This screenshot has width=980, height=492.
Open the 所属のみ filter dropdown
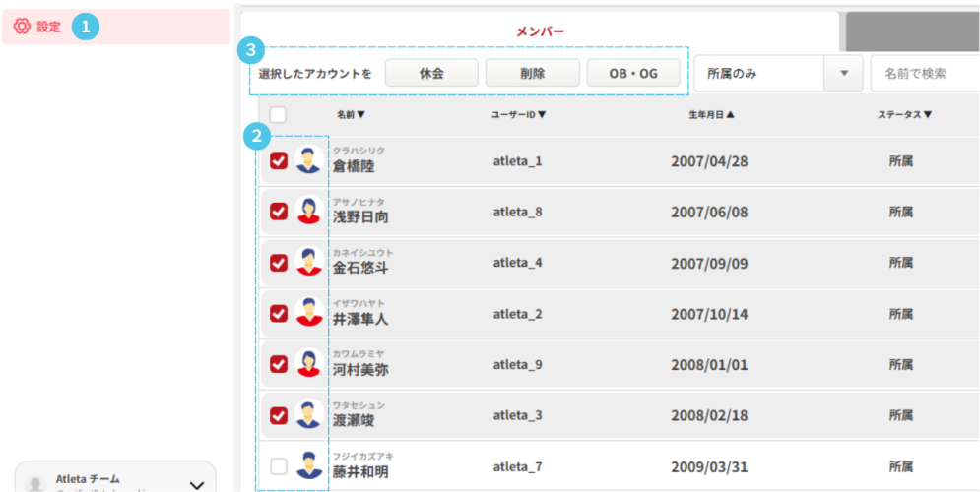tap(778, 73)
